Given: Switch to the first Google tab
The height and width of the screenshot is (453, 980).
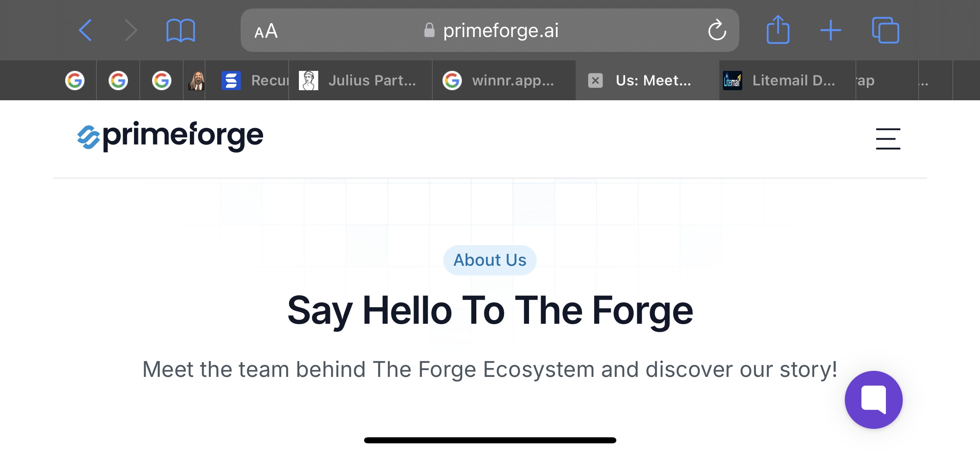Looking at the screenshot, I should pos(75,81).
